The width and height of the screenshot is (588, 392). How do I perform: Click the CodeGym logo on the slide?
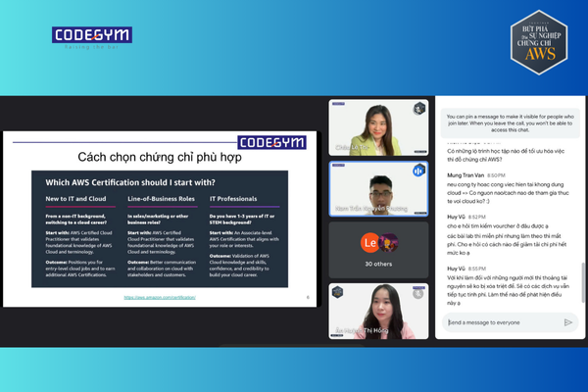click(271, 142)
